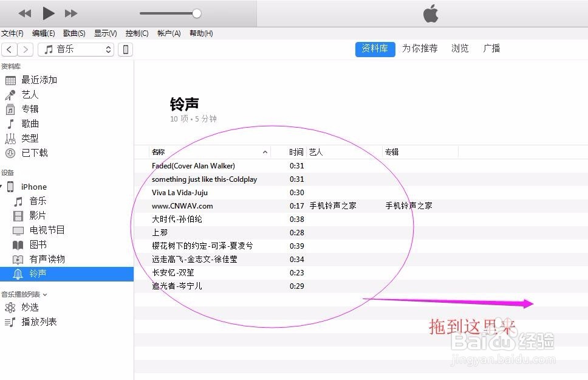Select the iPhone device entry

pos(34,187)
